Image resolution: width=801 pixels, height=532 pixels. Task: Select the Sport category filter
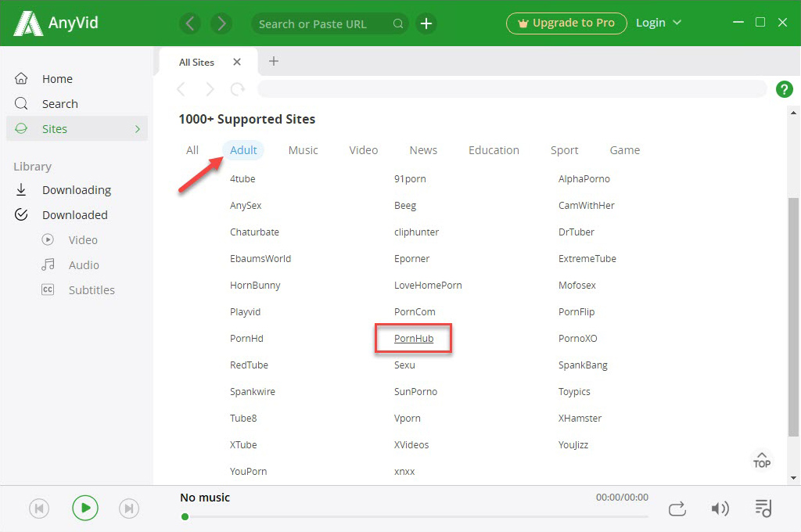(x=564, y=150)
